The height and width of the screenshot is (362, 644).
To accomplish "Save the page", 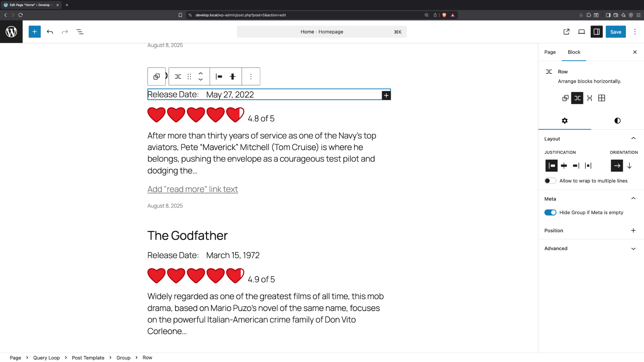I will coord(615,32).
